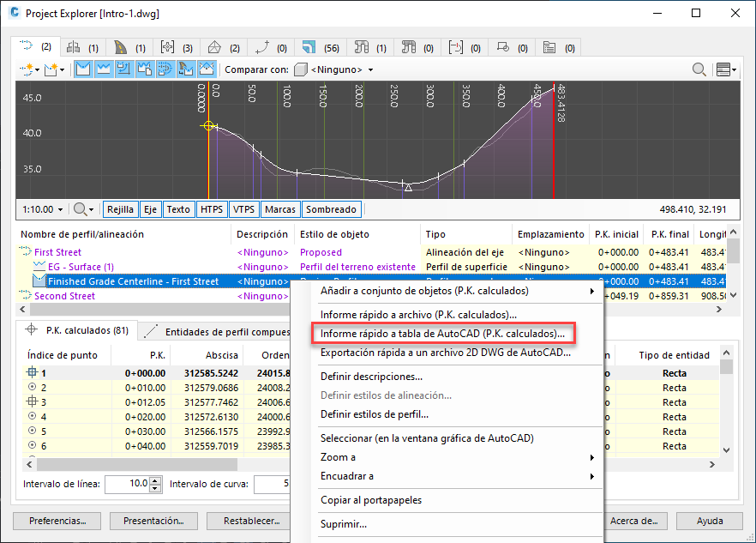Click the surface cube icon next to Comparar con

pyautogui.click(x=300, y=69)
